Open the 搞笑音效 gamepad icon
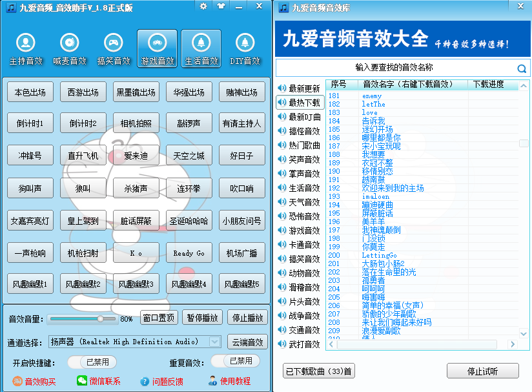The image size is (532, 392). pos(114,43)
